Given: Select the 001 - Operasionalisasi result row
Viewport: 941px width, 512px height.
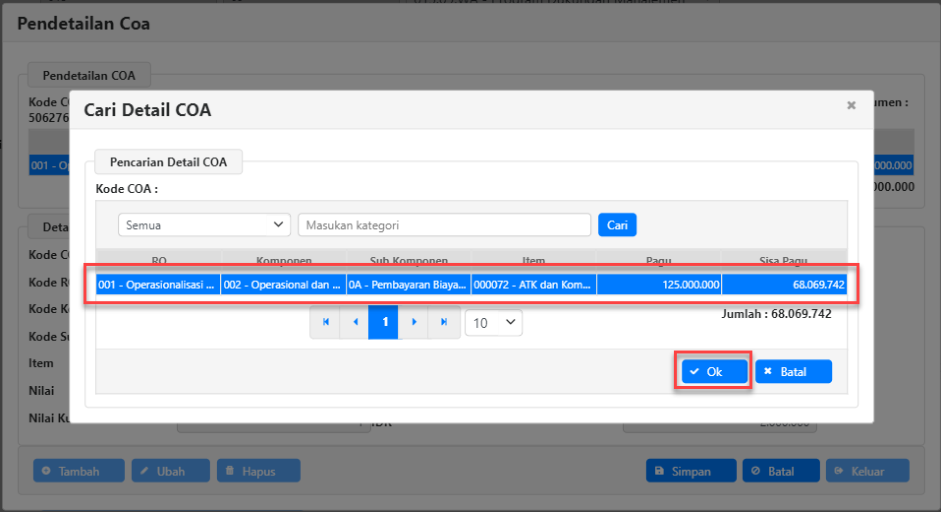Looking at the screenshot, I should 158,285.
